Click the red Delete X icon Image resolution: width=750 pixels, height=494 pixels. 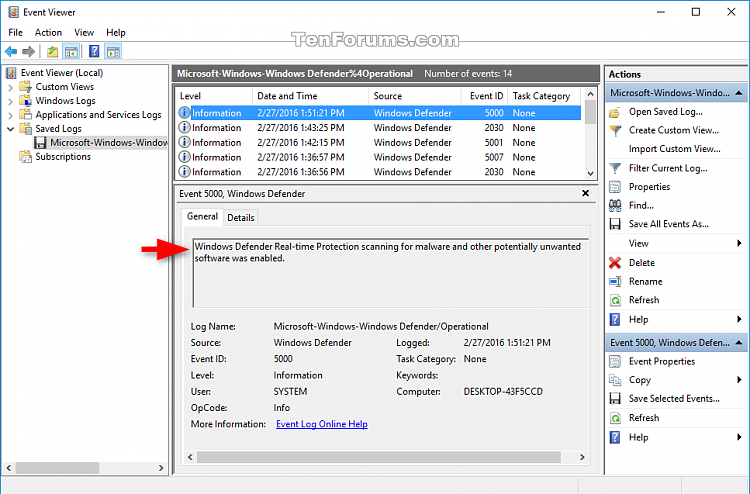coord(615,263)
